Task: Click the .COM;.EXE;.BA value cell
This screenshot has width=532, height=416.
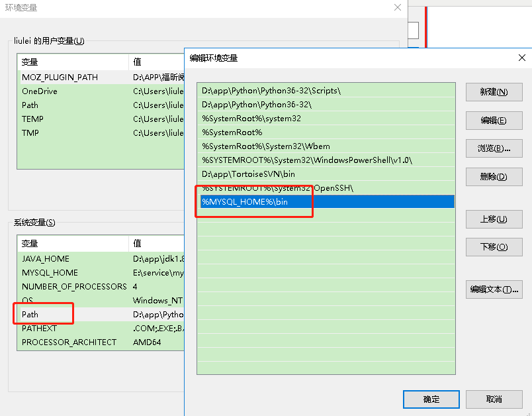Action: 158,329
